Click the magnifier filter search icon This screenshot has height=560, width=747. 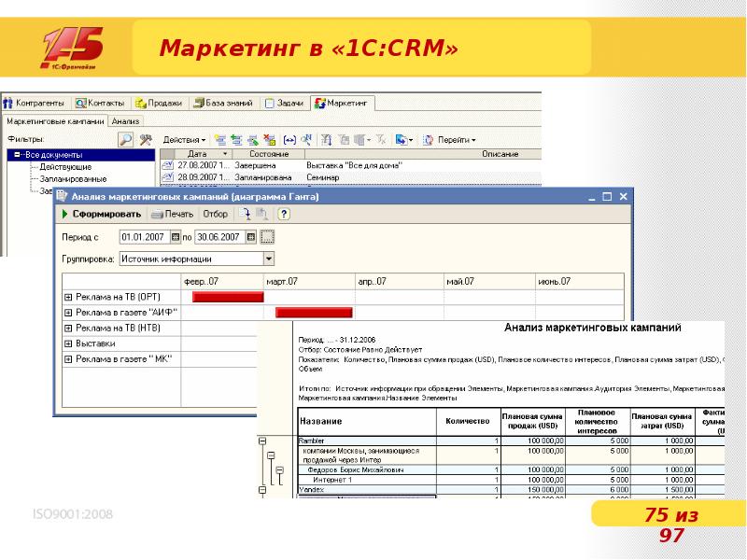pos(126,139)
